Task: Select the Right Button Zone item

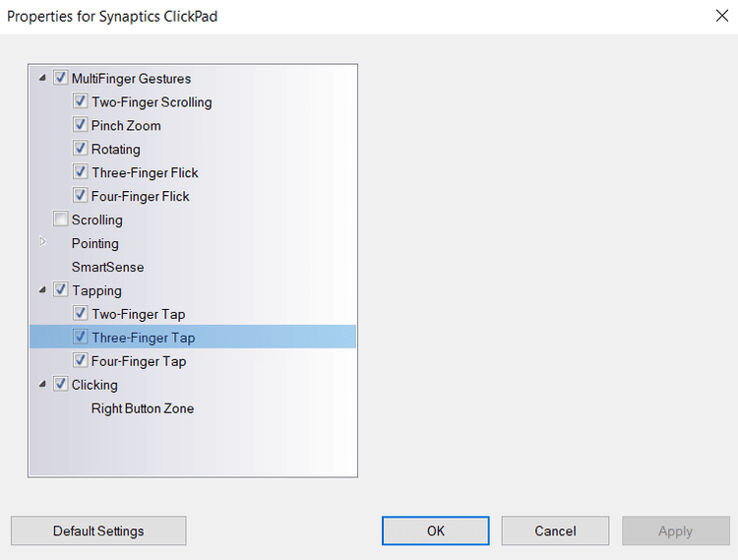Action: (x=143, y=408)
